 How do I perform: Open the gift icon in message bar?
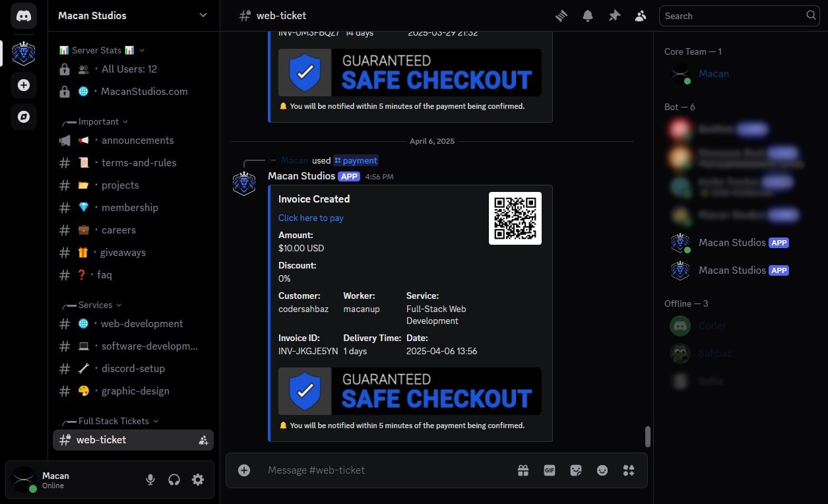pos(523,470)
